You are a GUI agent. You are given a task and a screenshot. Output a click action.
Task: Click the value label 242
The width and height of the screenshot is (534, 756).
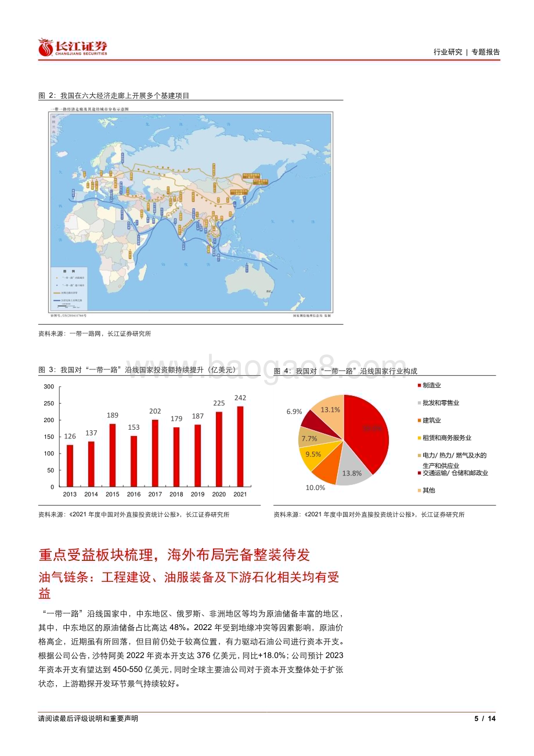240,398
